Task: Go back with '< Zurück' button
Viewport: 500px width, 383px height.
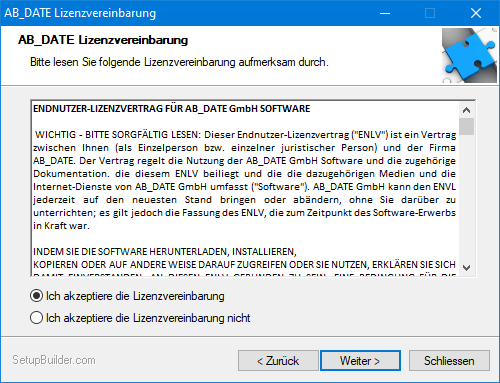Action: [x=278, y=360]
